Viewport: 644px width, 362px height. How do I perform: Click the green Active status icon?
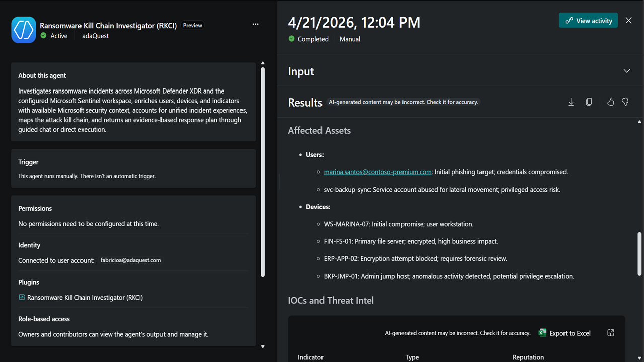tap(43, 36)
